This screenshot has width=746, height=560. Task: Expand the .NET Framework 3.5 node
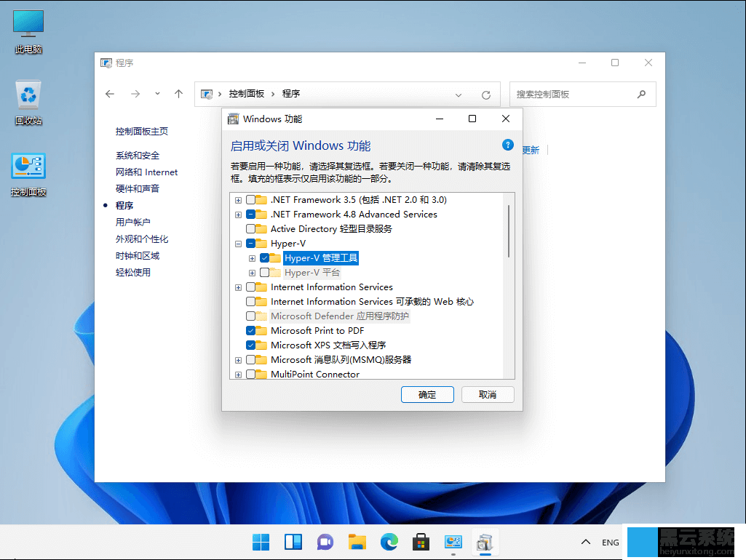click(x=238, y=199)
